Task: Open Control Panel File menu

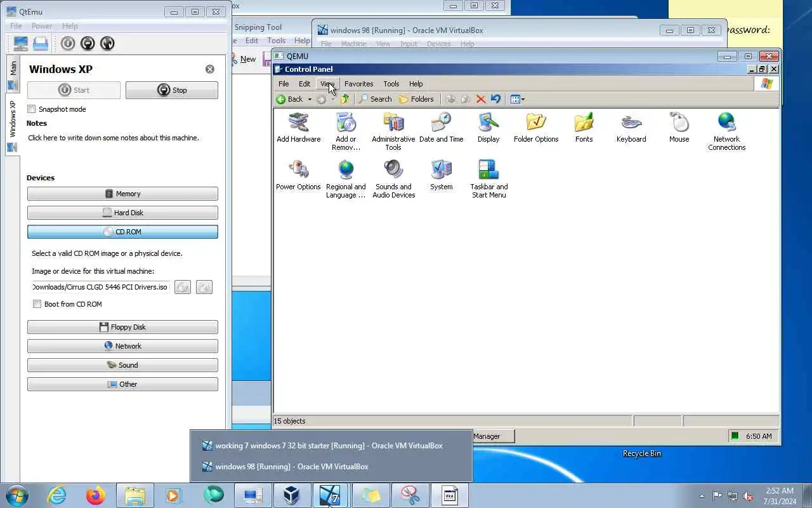Action: click(284, 84)
